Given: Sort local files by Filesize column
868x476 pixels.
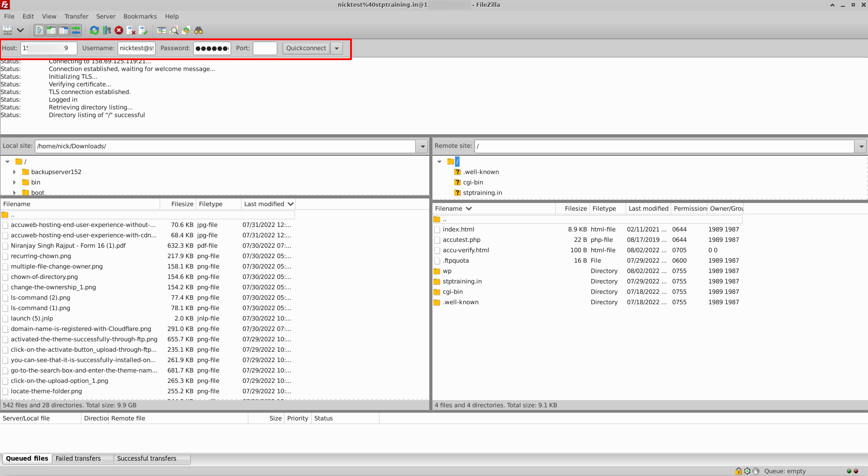Looking at the screenshot, I should 178,204.
